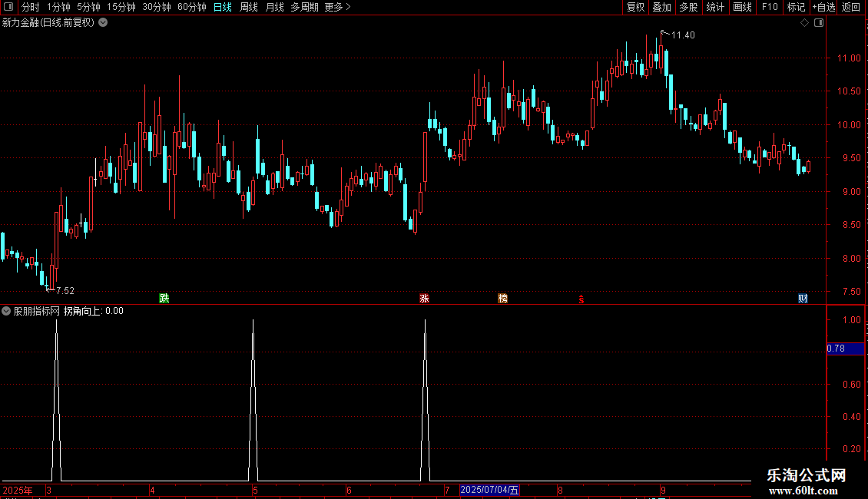Click month 4 on the time axis
This screenshot has height=499, width=868.
[152, 490]
